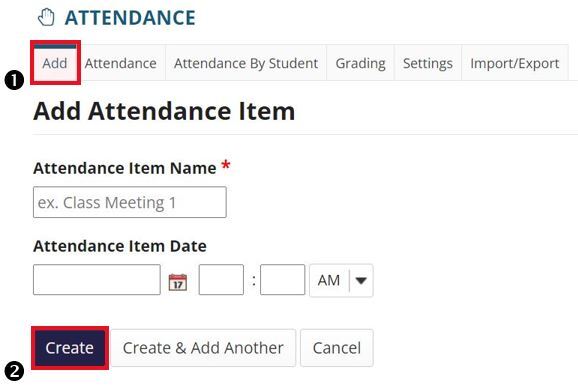Image resolution: width=578 pixels, height=387 pixels.
Task: Click the hour input box
Action: tap(221, 280)
